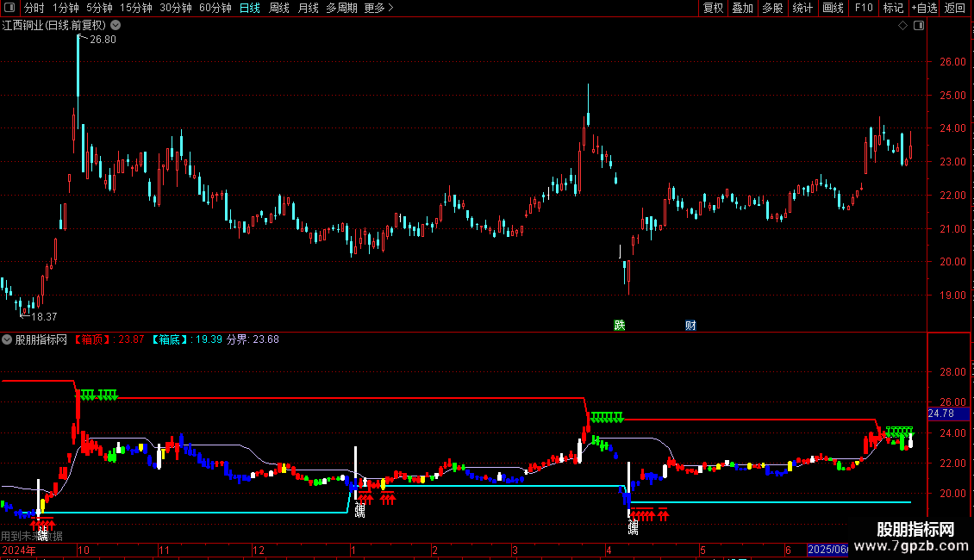
Task: Open the 股朋指标网 indicator dropdown
Action: click(x=7, y=339)
